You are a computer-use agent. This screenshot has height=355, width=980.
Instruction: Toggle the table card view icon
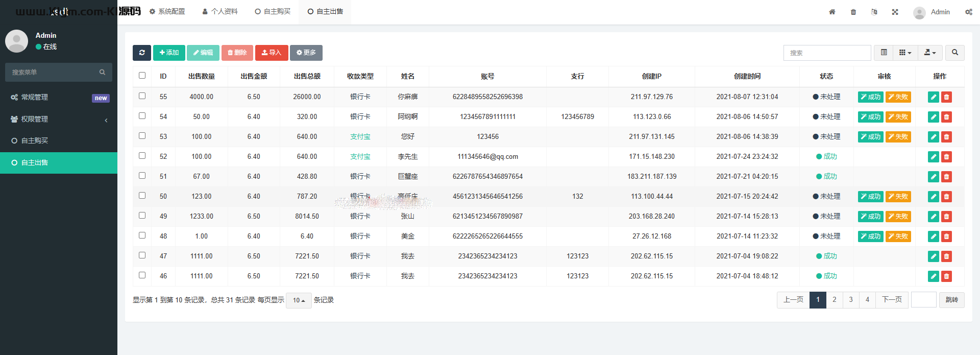[884, 53]
